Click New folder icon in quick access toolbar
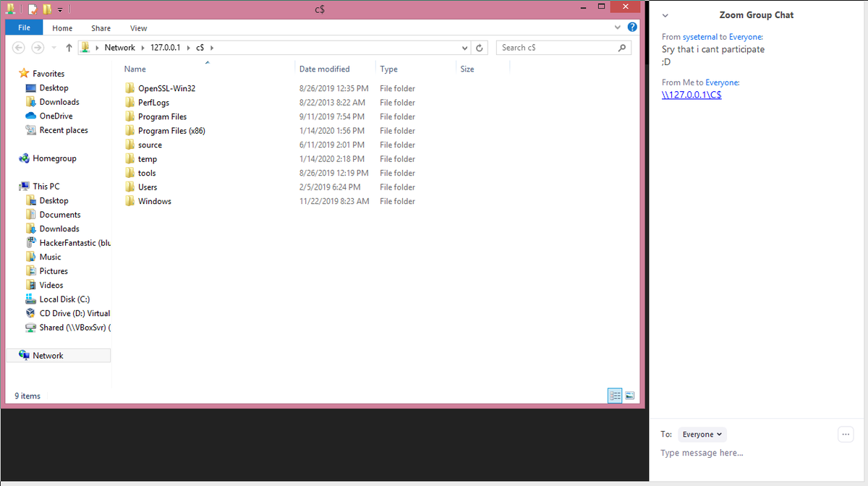This screenshot has width=868, height=486. tap(47, 9)
